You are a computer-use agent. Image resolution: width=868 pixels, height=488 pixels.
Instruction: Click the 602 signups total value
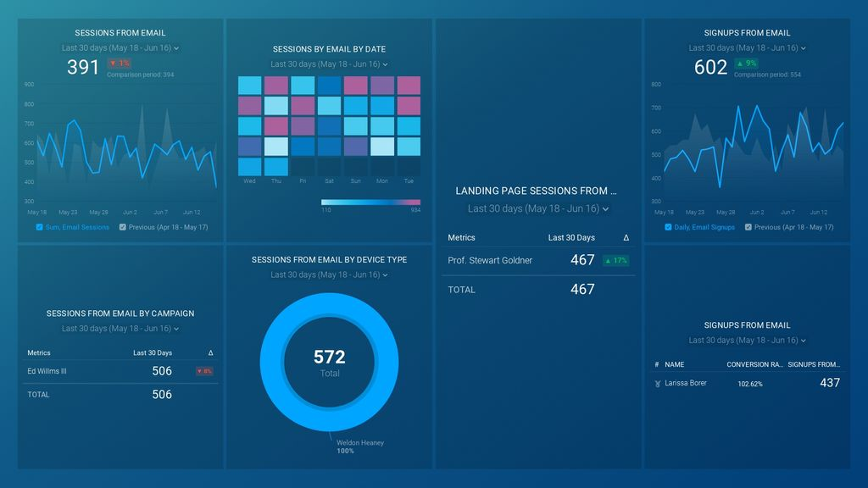tap(710, 68)
